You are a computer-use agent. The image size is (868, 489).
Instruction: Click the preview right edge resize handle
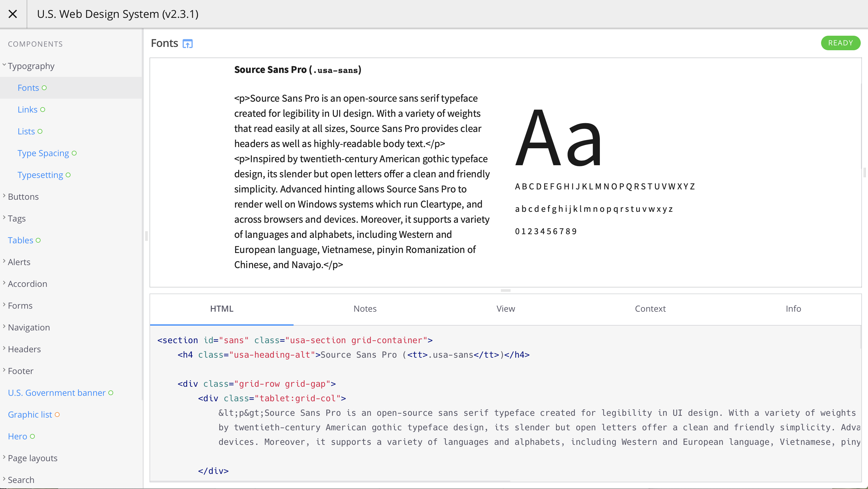coord(864,172)
